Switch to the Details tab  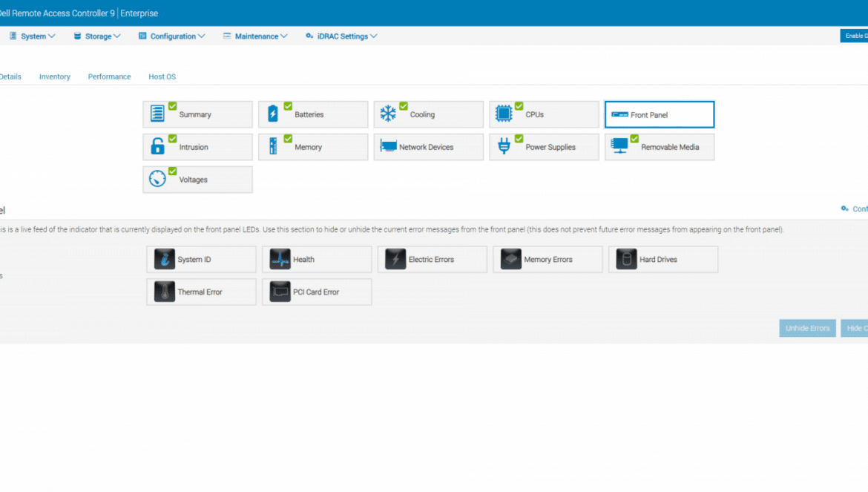pyautogui.click(x=10, y=77)
